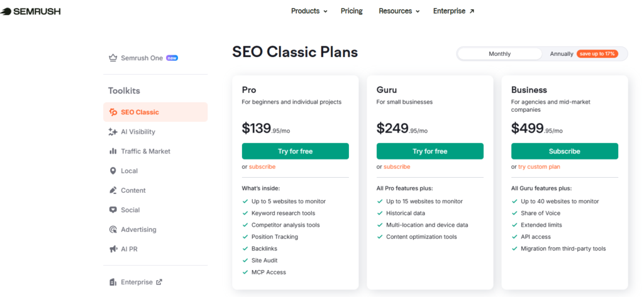Select the Traffic & Market chart icon

(x=113, y=151)
